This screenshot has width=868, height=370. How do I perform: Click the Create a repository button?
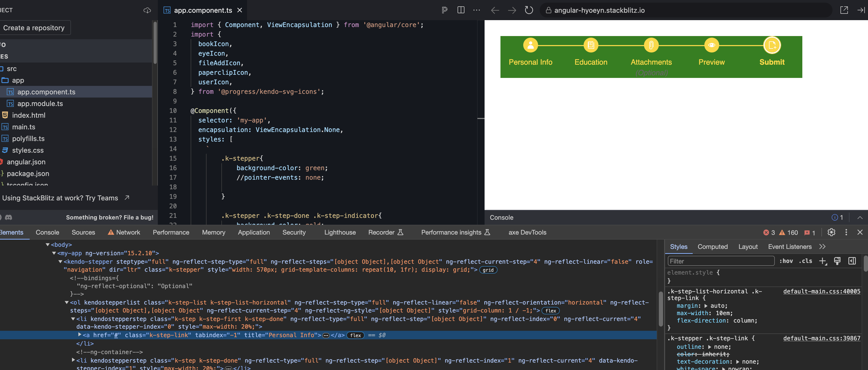click(35, 28)
